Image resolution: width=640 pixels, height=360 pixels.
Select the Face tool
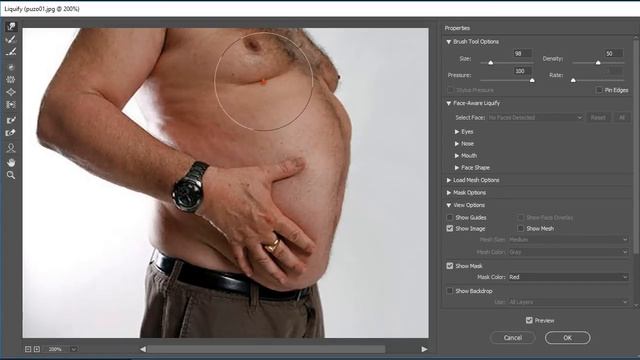coord(11,148)
